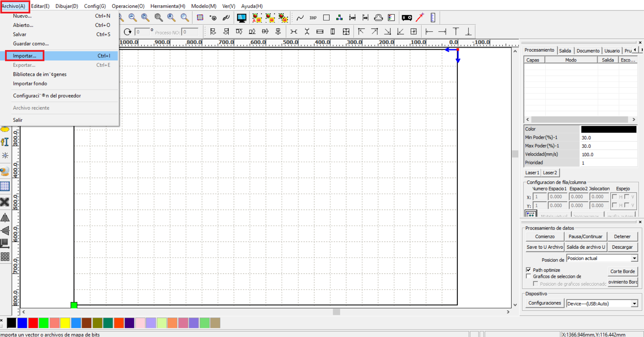
Task: Enable the Graficos de seleccion checkbox
Action: click(x=528, y=276)
